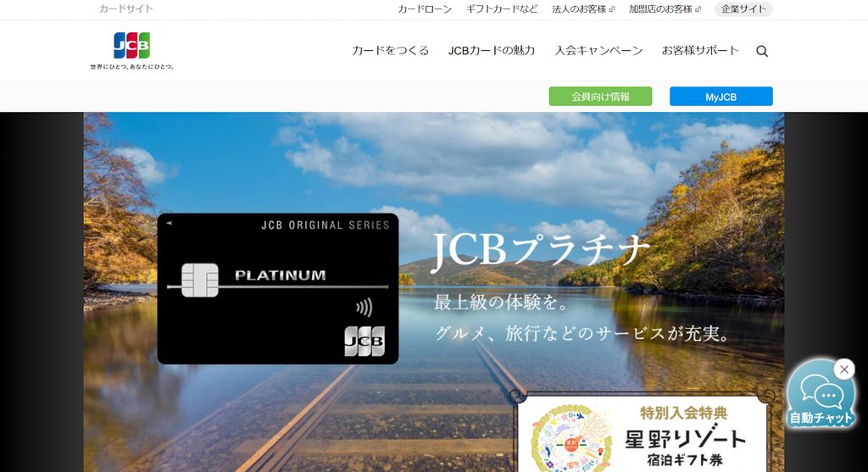Click the JCB Platinum card image
Image resolution: width=868 pixels, height=472 pixels.
[x=278, y=289]
